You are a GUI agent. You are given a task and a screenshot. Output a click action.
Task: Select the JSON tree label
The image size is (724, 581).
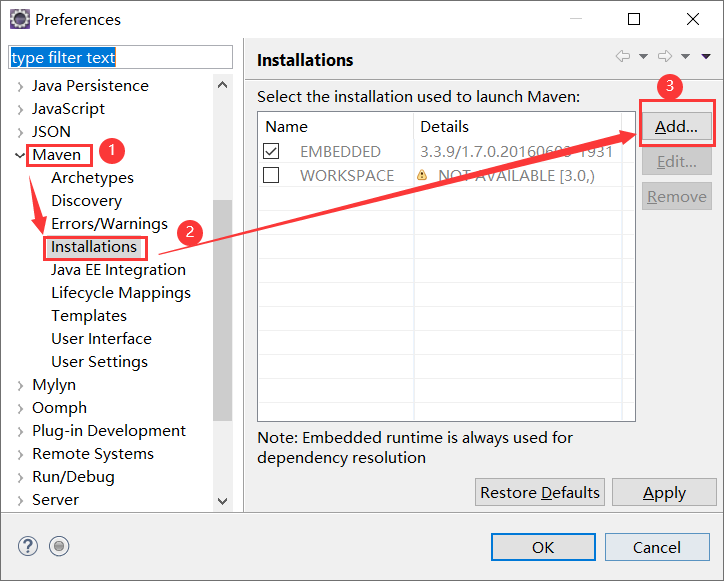pyautogui.click(x=51, y=132)
